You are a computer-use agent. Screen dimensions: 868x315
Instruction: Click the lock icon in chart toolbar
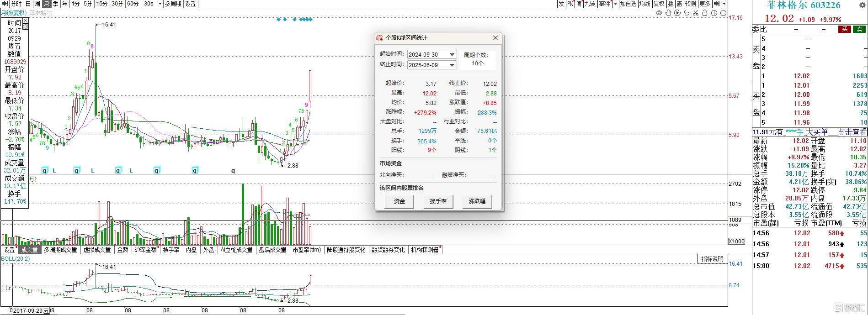point(705,13)
